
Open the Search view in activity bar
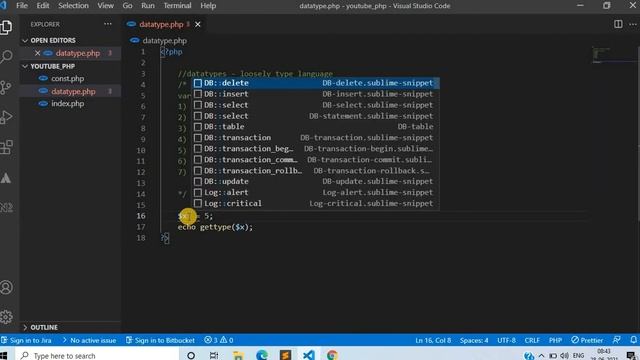point(7,57)
